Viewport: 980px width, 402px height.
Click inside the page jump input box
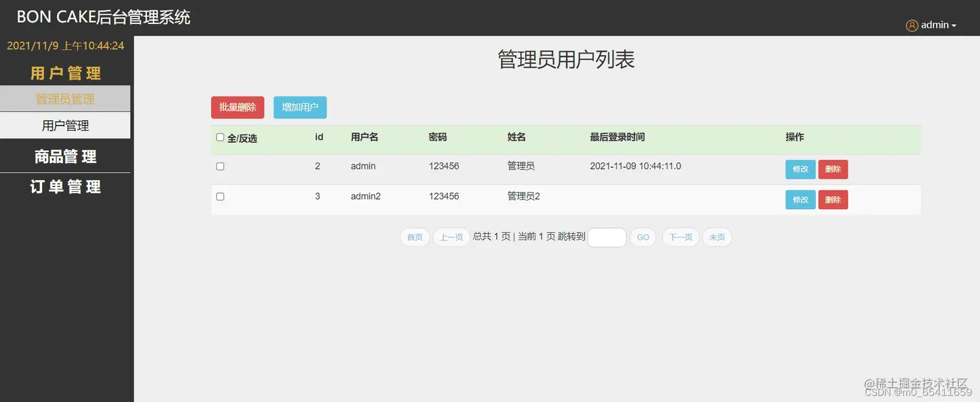607,237
